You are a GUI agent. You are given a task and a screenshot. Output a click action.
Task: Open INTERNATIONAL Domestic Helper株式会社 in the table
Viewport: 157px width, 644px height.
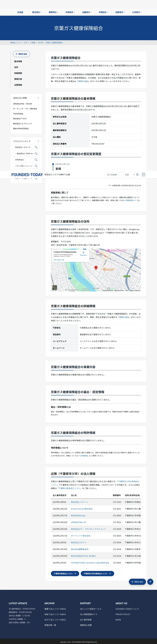tap(90, 563)
